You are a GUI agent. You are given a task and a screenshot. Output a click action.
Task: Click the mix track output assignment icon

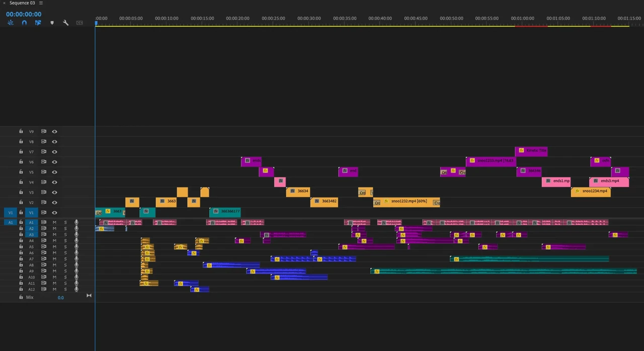(x=89, y=296)
